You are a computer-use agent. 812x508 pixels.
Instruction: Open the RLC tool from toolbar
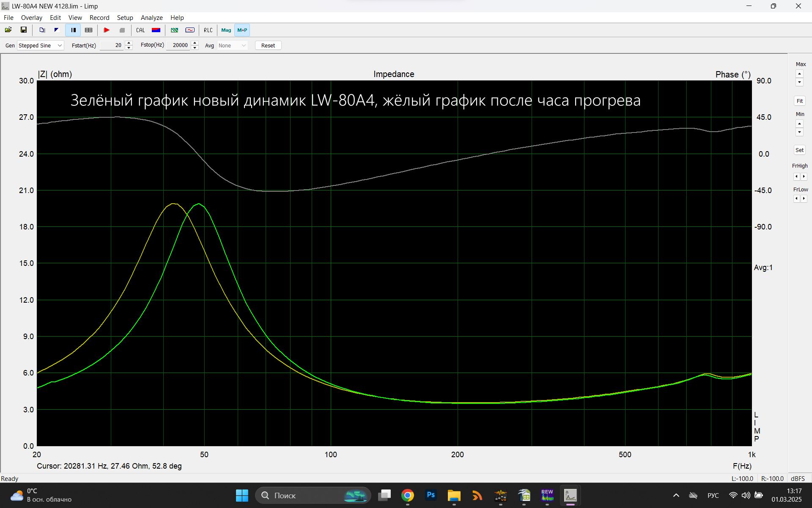pos(208,30)
